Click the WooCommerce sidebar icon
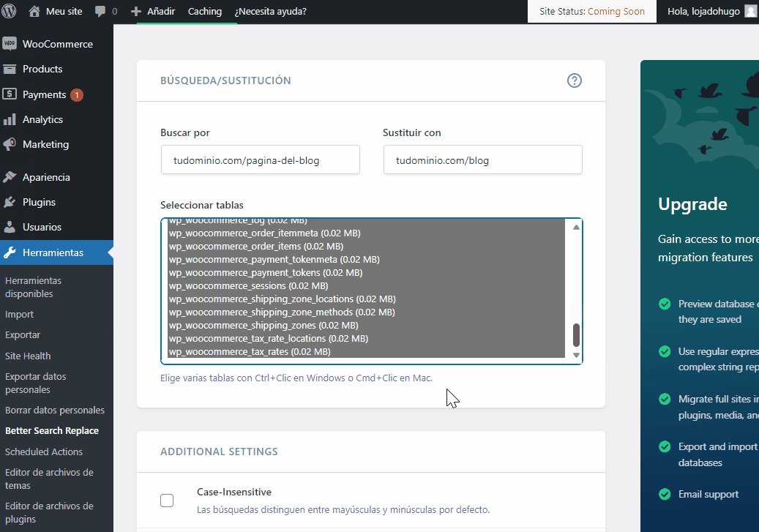This screenshot has width=759, height=532. click(x=10, y=44)
